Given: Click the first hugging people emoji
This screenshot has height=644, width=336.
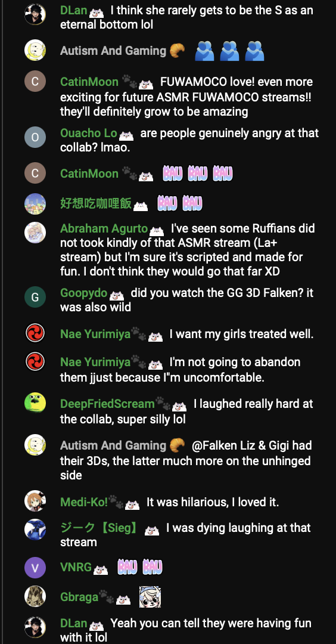Looking at the screenshot, I should (204, 51).
